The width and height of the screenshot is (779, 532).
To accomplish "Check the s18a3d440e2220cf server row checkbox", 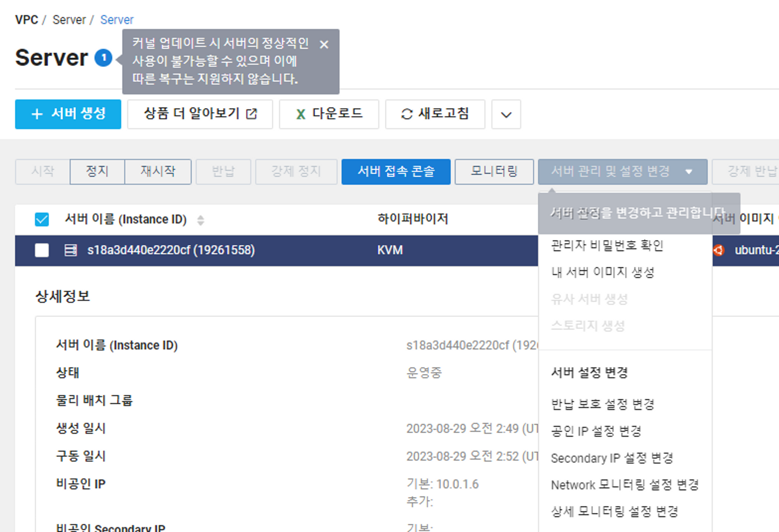I will pos(42,250).
